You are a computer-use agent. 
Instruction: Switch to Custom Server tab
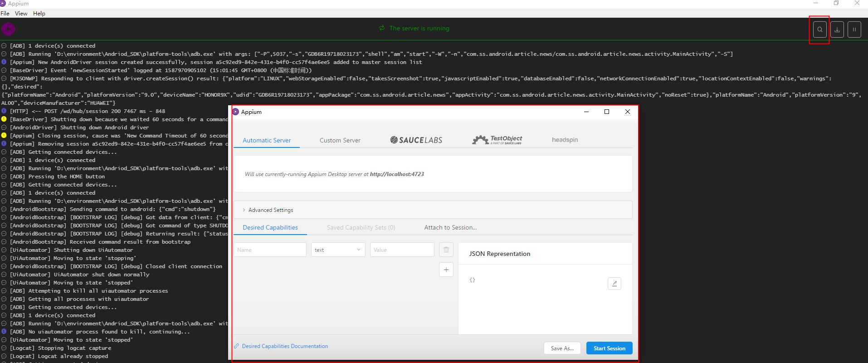tap(340, 140)
